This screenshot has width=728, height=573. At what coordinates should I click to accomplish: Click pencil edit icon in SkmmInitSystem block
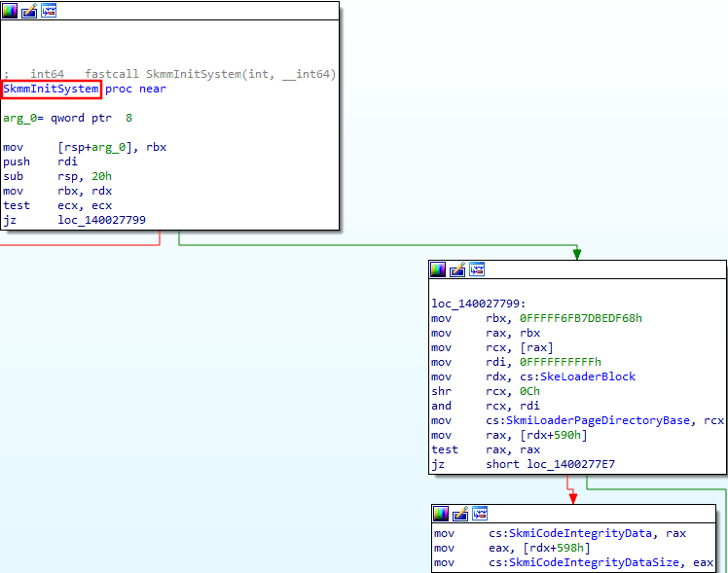29,11
